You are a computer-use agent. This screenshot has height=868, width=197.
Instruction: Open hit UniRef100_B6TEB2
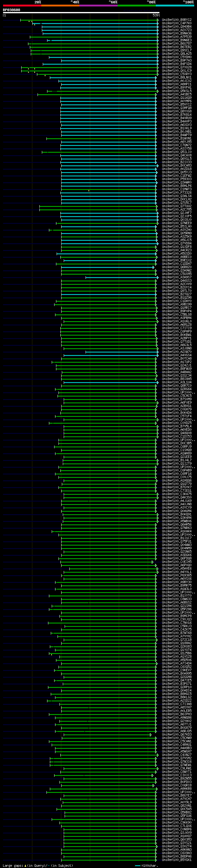[x=177, y=47]
